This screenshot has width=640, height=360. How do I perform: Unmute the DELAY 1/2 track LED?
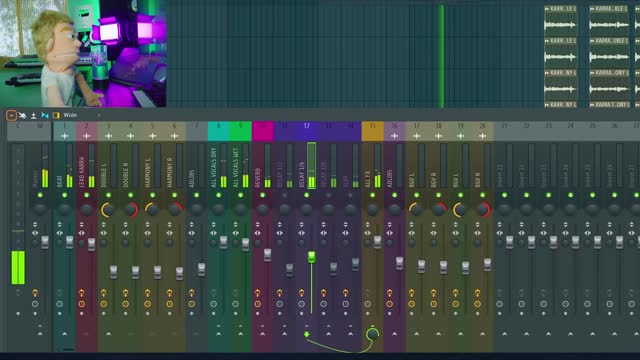coord(284,195)
